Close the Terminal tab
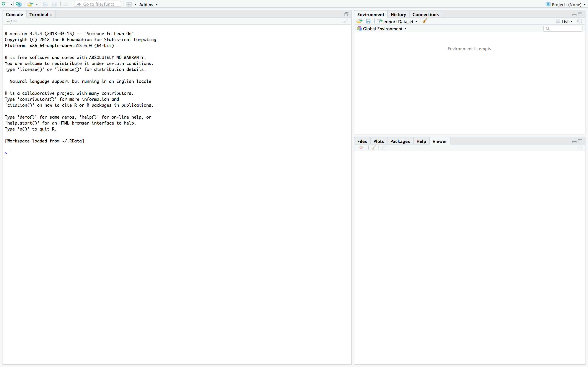This screenshot has width=588, height=367. pos(51,15)
